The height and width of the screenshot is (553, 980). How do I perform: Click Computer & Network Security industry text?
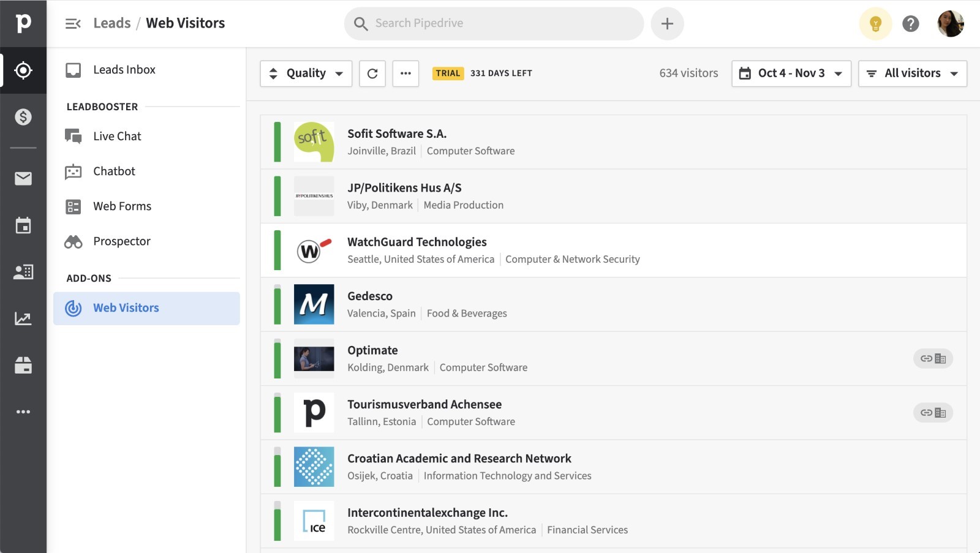pos(573,260)
